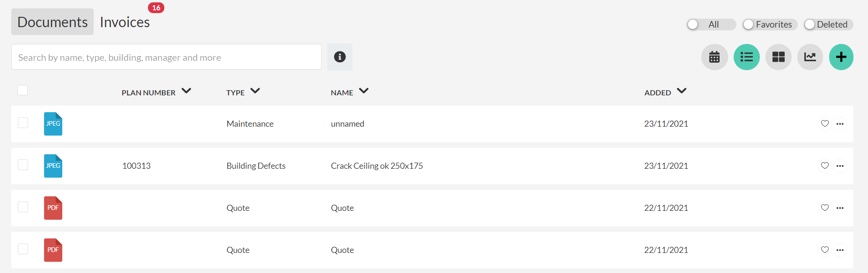The width and height of the screenshot is (868, 273).
Task: Select the Documents tab
Action: tap(52, 22)
